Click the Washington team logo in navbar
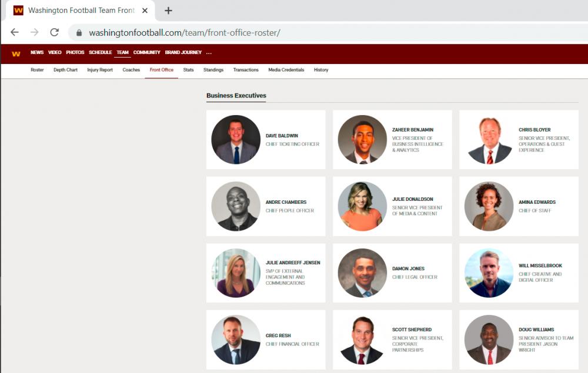 pyautogui.click(x=16, y=53)
